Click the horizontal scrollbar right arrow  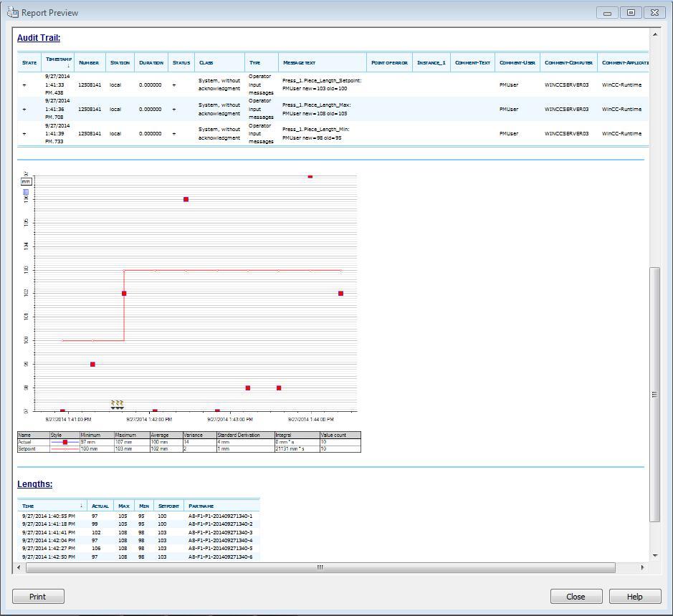click(642, 567)
